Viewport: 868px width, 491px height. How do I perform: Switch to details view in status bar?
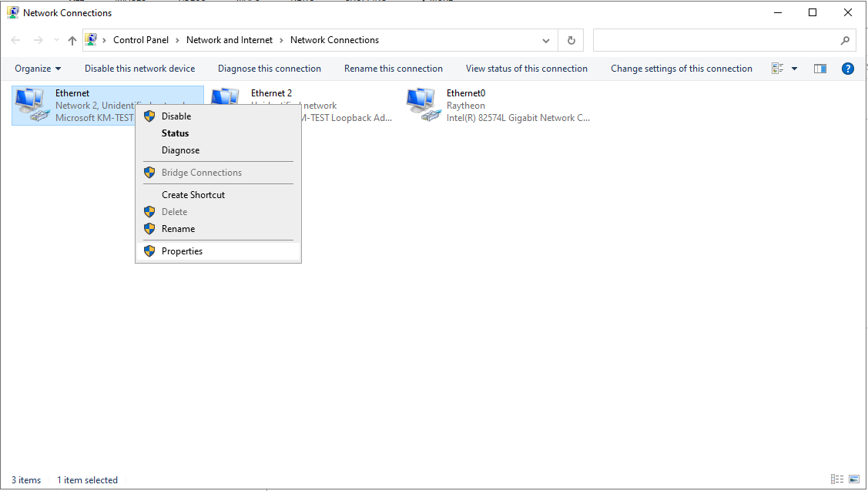coord(837,479)
